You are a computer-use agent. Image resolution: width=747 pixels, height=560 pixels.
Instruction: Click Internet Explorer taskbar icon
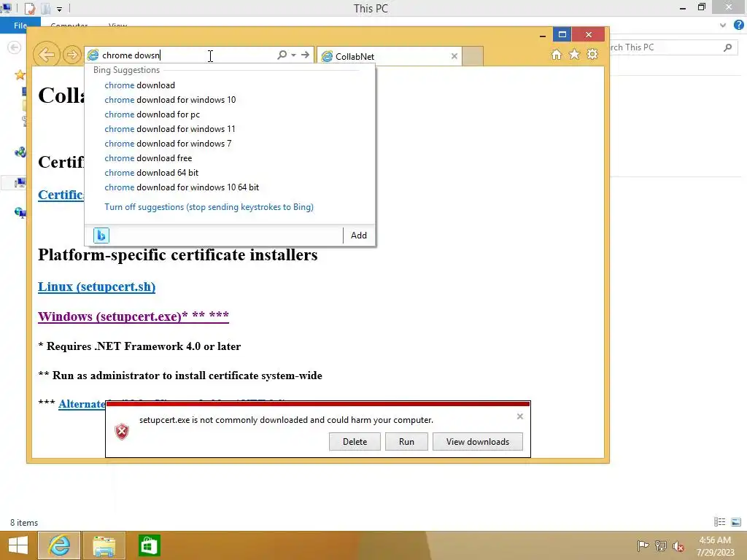tap(59, 545)
